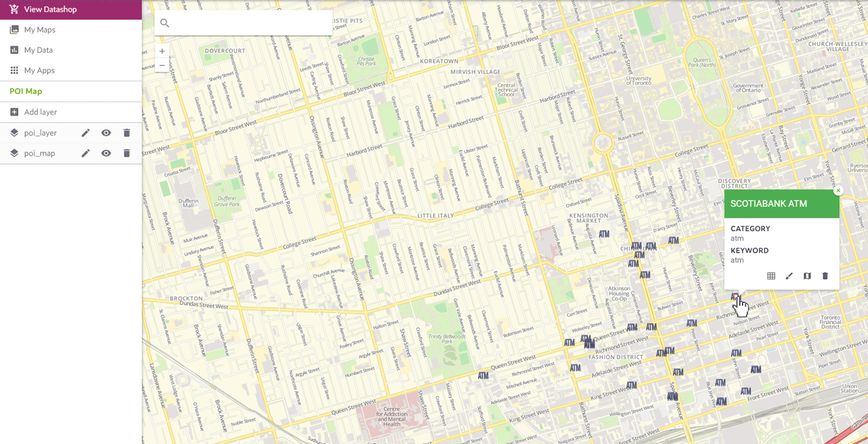Select the CATEGORY label in popup
This screenshot has width=868, height=444.
pos(750,229)
